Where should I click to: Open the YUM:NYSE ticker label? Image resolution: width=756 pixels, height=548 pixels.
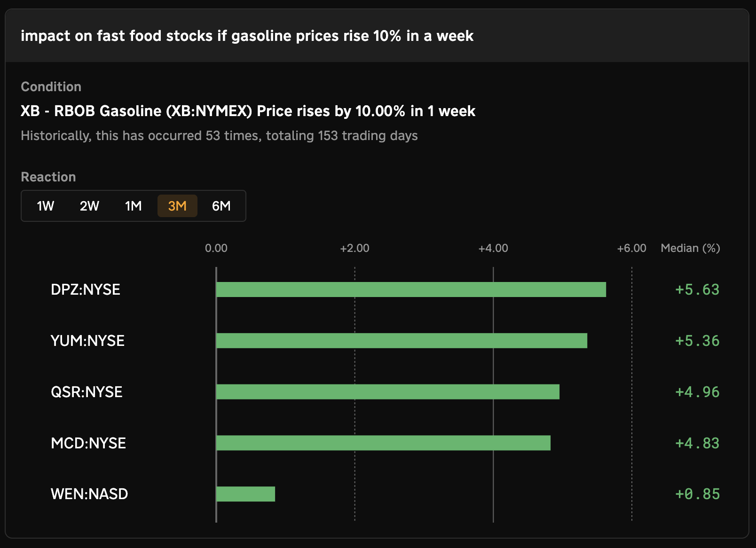point(87,341)
